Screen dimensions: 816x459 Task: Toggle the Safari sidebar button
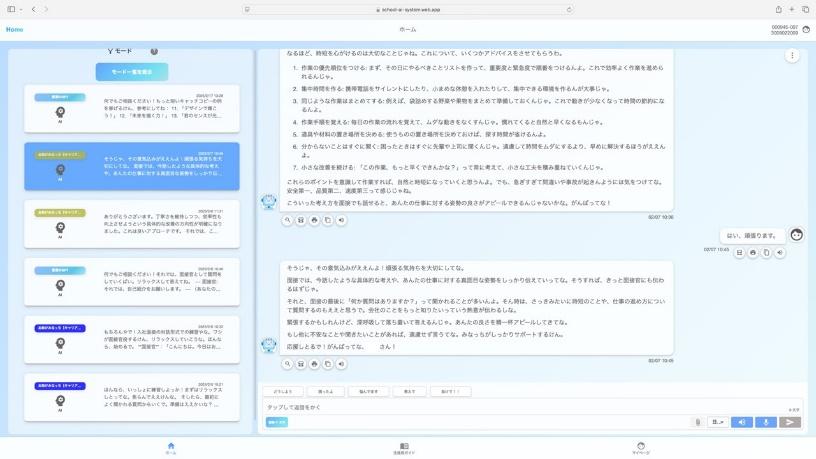coord(12,9)
